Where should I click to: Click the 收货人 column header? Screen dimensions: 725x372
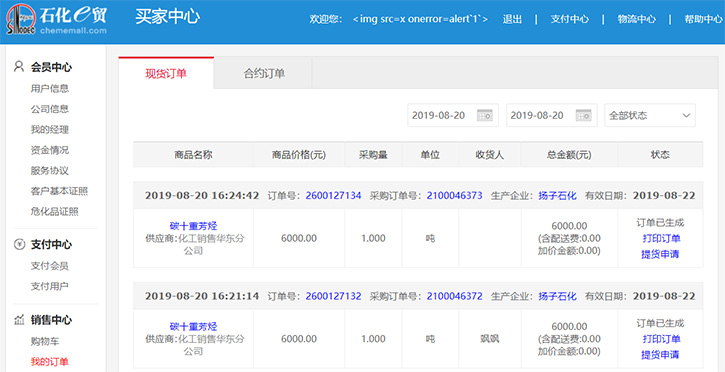[490, 155]
